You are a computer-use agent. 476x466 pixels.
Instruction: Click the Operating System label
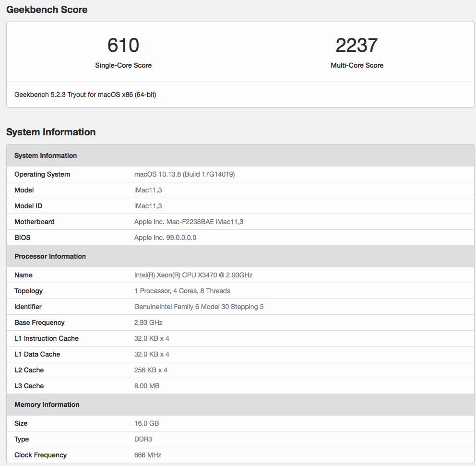click(42, 174)
